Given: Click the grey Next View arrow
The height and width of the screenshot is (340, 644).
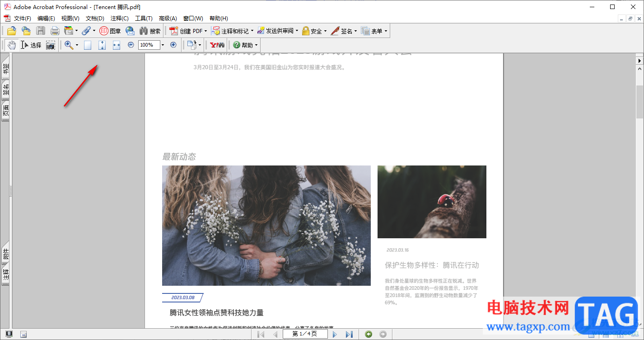Looking at the screenshot, I should [383, 334].
